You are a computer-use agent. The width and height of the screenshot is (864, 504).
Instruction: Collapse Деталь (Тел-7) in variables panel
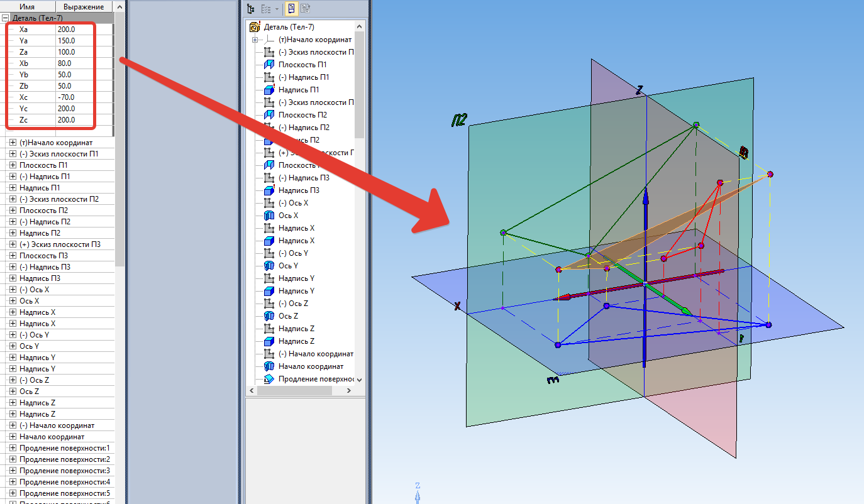pos(4,18)
